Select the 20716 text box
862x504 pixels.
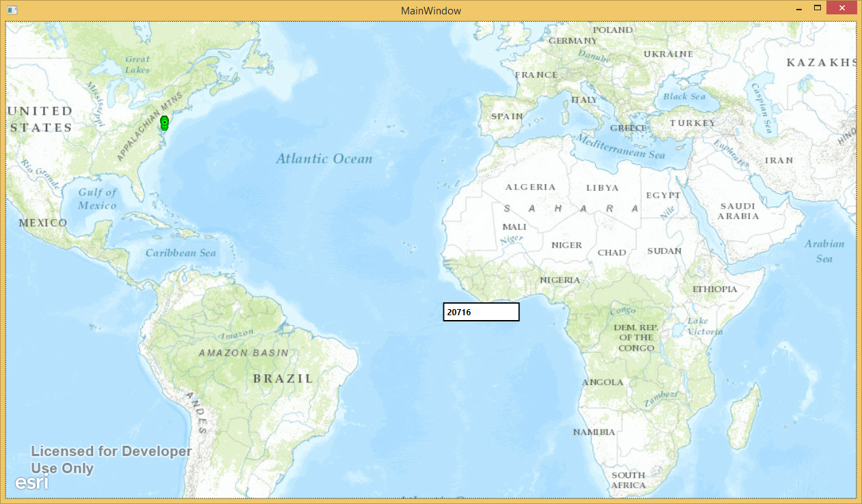pyautogui.click(x=481, y=312)
